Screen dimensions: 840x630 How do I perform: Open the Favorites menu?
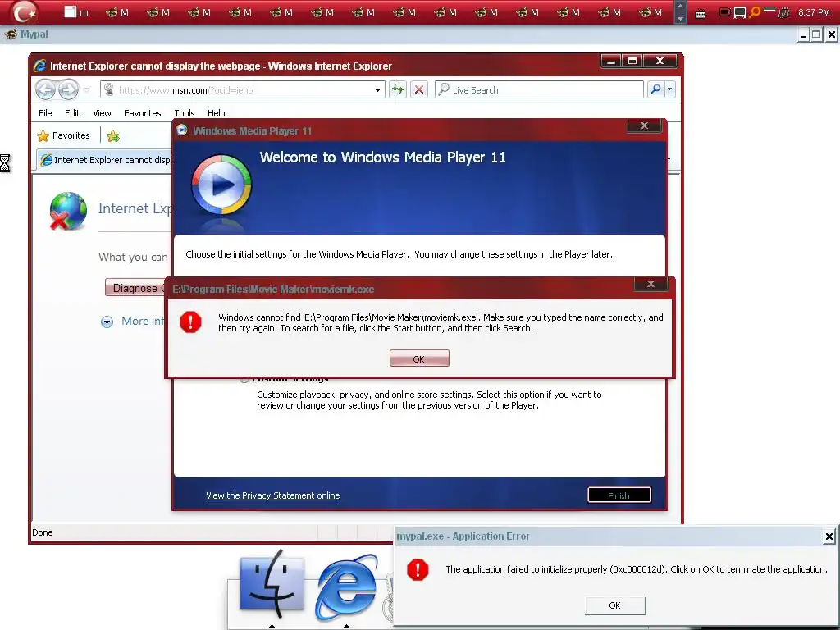click(143, 113)
